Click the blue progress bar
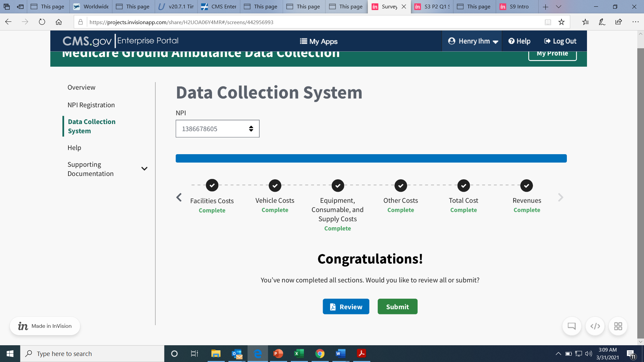This screenshot has height=362, width=644. click(371, 159)
